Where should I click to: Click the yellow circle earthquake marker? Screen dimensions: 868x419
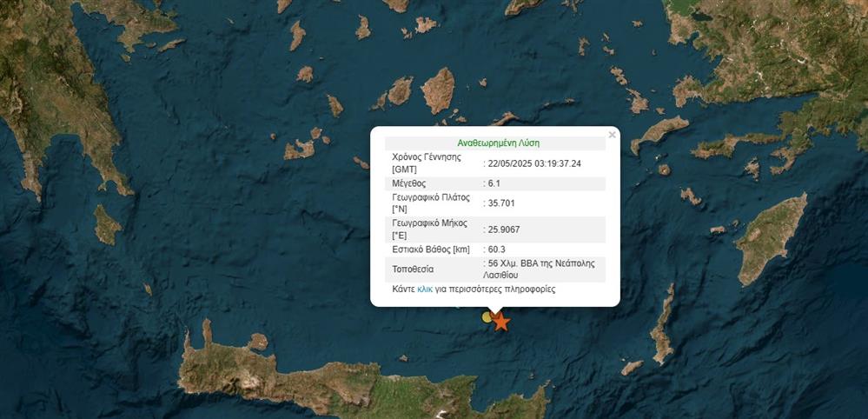[x=488, y=317]
